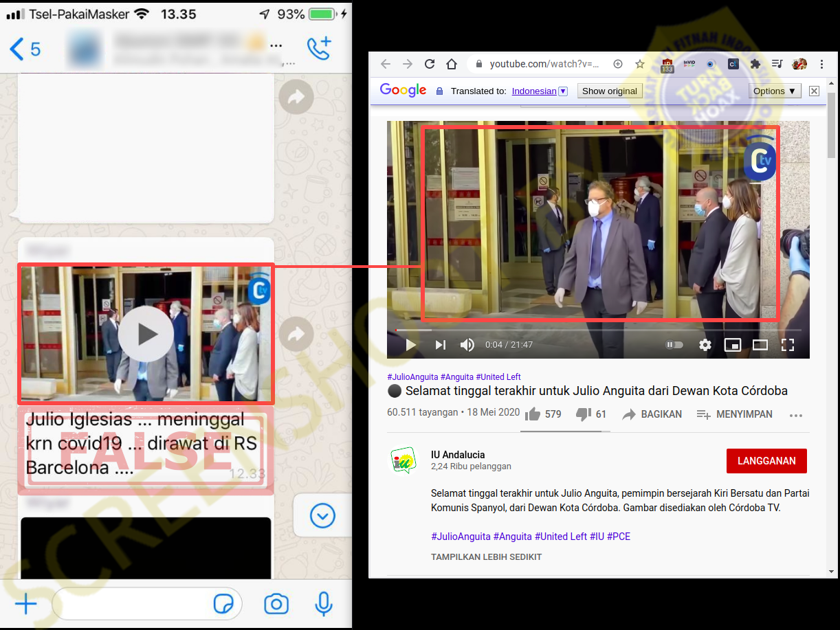The image size is (840, 630).
Task: Click the #United Left hashtag above the title
Action: pos(498,376)
